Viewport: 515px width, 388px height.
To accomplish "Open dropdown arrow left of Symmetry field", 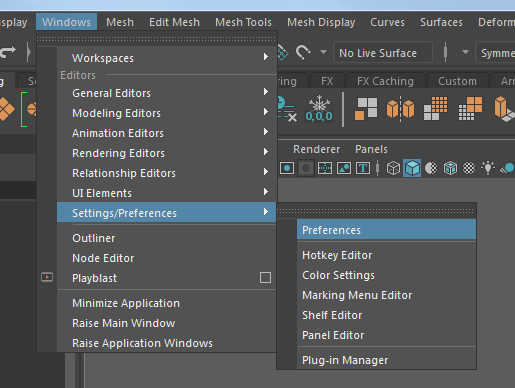I will [x=465, y=52].
